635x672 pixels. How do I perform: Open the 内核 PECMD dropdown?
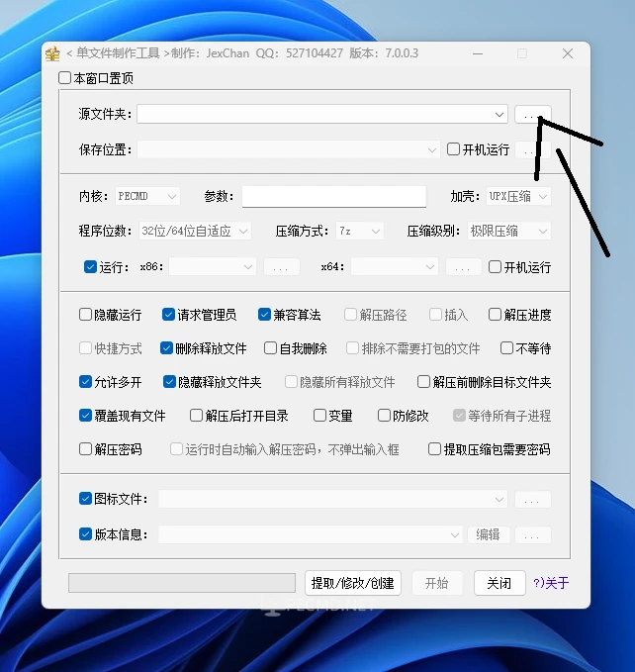[147, 196]
